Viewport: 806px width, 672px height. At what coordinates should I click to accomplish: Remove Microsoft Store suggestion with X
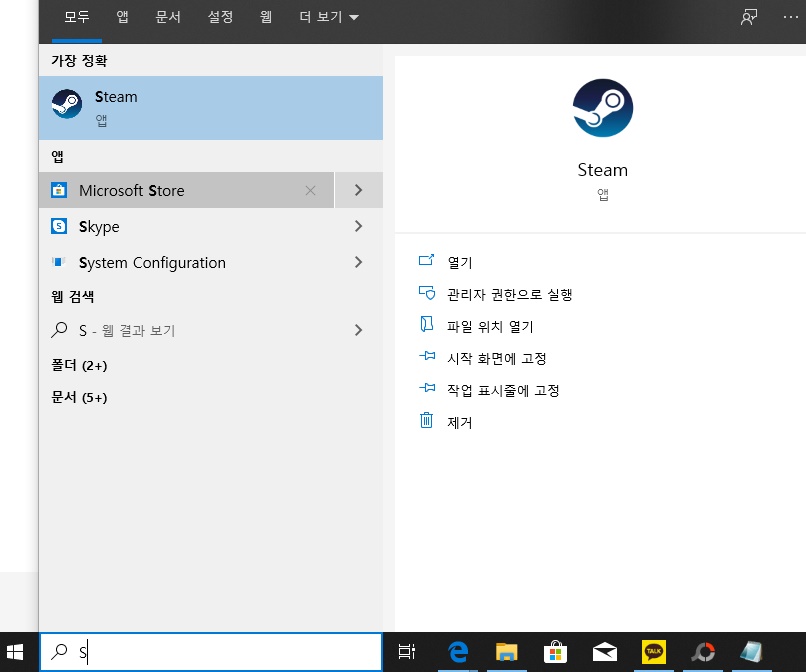pos(310,191)
